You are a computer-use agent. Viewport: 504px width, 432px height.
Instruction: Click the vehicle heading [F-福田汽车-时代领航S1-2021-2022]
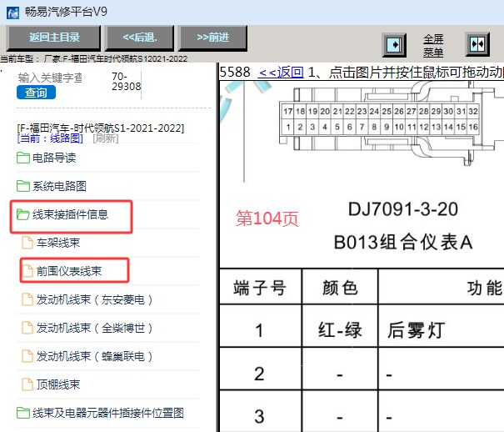[x=100, y=128]
